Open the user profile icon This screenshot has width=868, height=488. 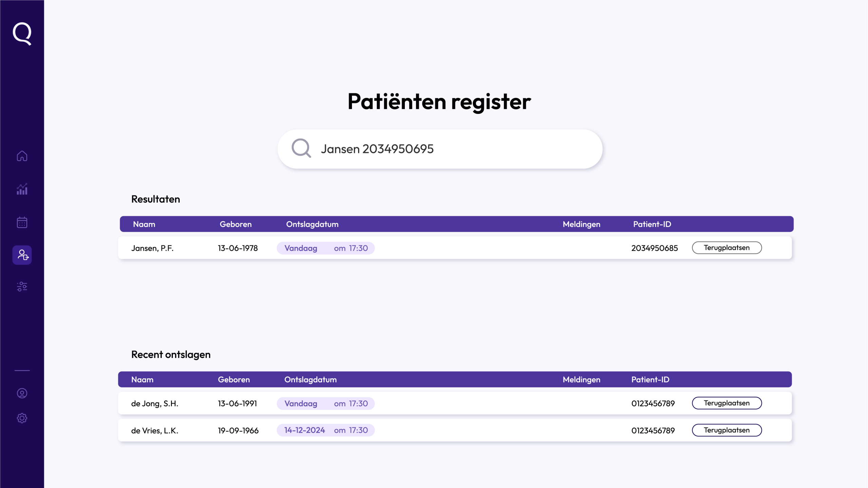[22, 393]
